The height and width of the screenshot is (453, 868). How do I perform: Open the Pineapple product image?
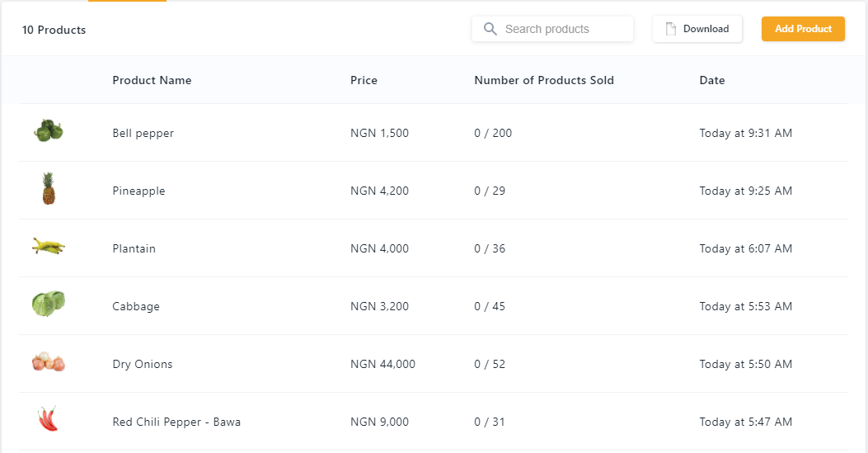pyautogui.click(x=49, y=189)
